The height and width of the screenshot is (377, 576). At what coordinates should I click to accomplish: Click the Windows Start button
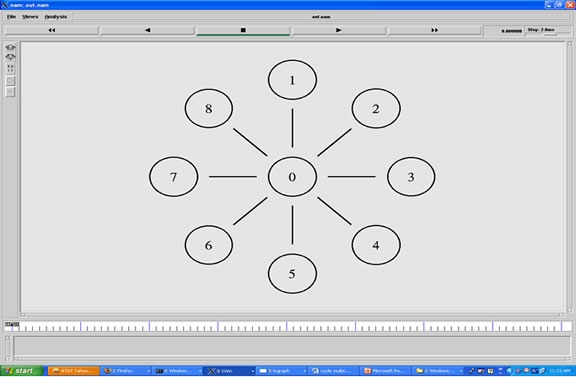pos(22,371)
